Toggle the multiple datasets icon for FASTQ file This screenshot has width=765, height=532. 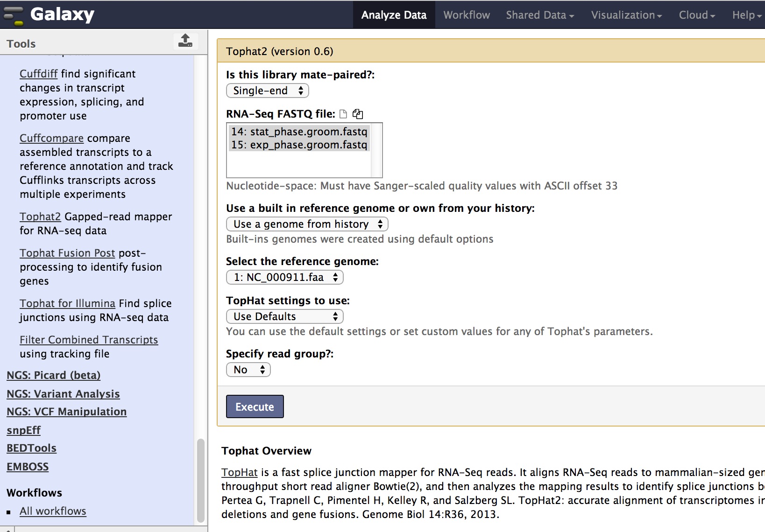click(358, 114)
